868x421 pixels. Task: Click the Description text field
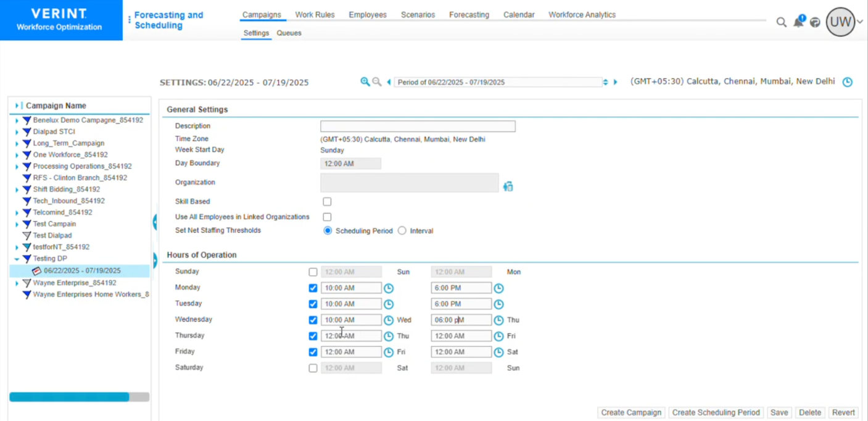click(x=418, y=127)
